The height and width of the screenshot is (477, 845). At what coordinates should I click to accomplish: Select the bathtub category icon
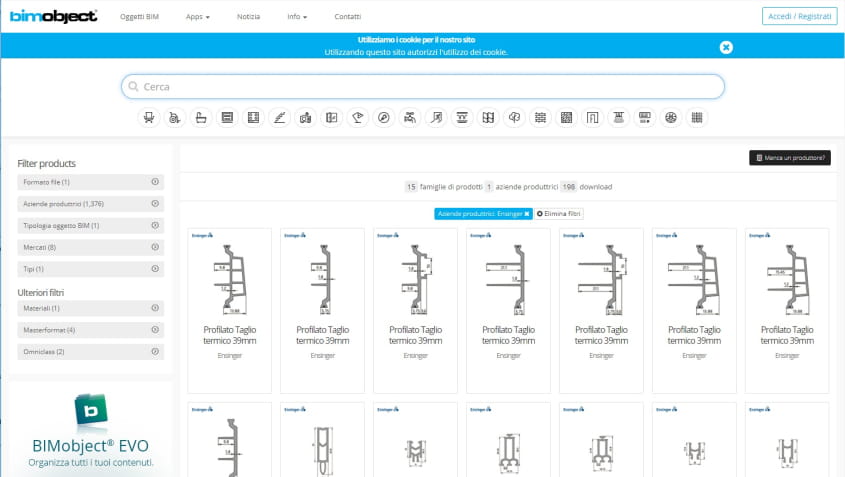click(201, 118)
